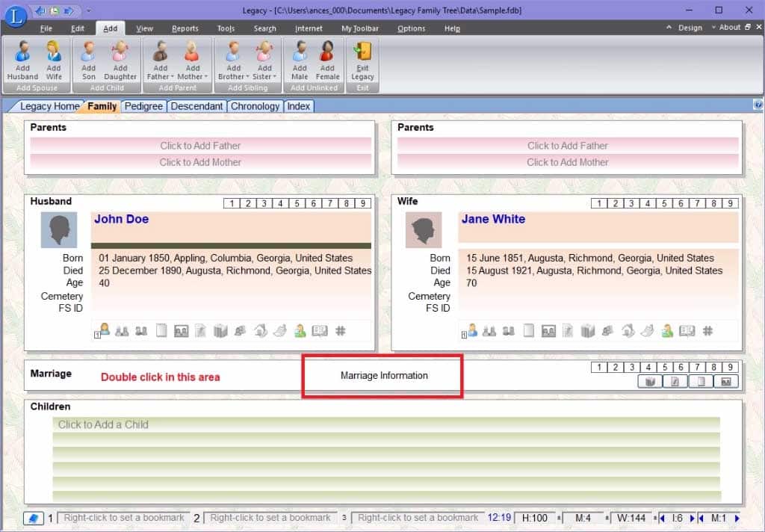Open the File menu

coord(46,28)
